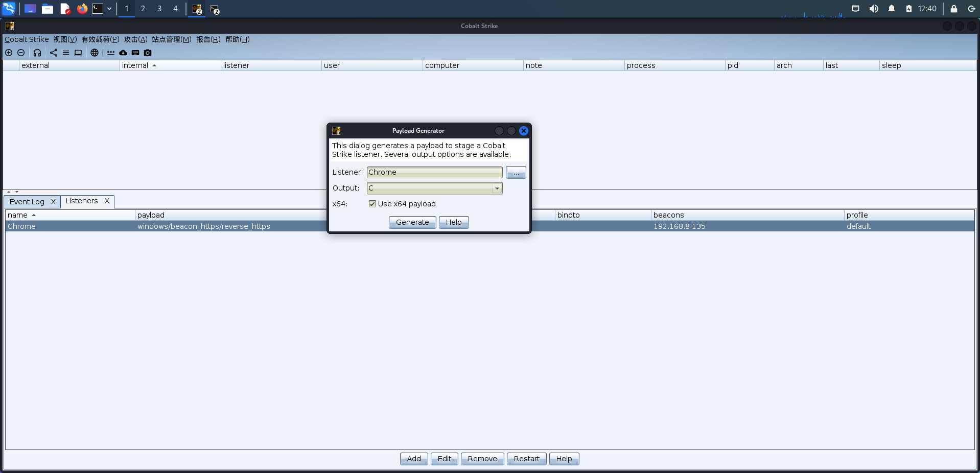Close the Event Log tab

click(x=53, y=202)
